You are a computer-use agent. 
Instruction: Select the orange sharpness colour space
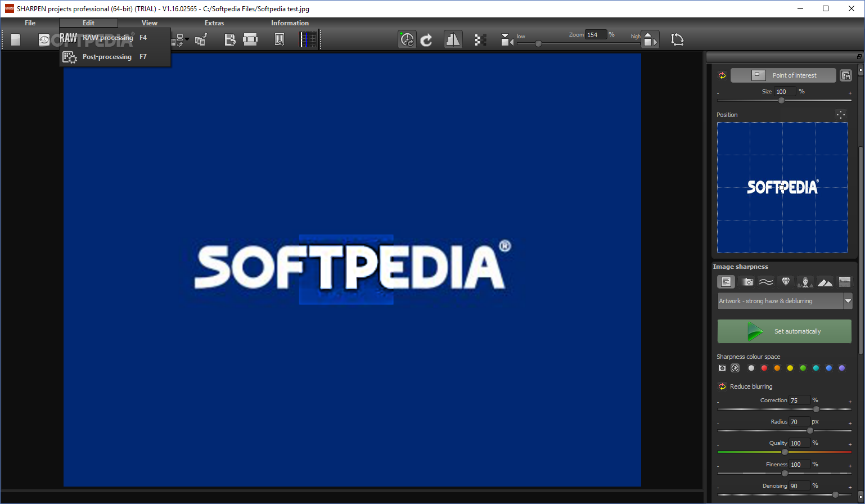[x=777, y=368]
